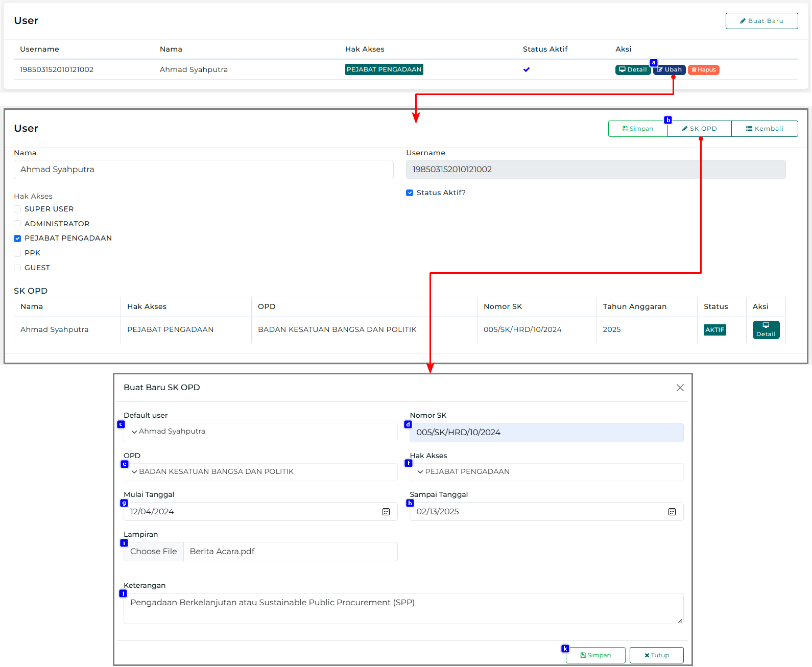Uncheck the PEJABAT PENGADAAN checkbox

point(18,239)
